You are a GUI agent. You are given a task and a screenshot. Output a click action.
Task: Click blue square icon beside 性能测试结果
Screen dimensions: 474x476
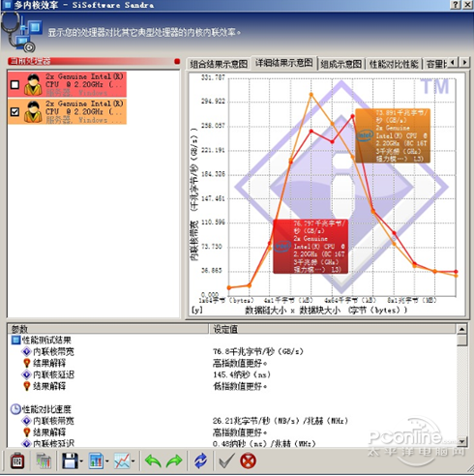pos(15,341)
